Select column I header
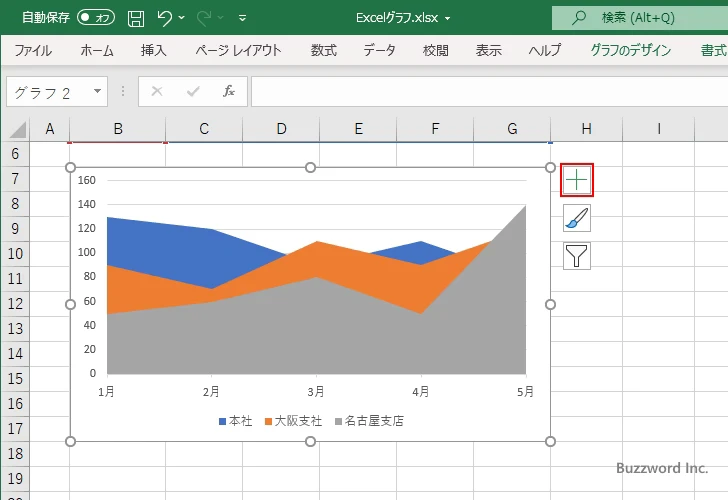 click(x=658, y=129)
